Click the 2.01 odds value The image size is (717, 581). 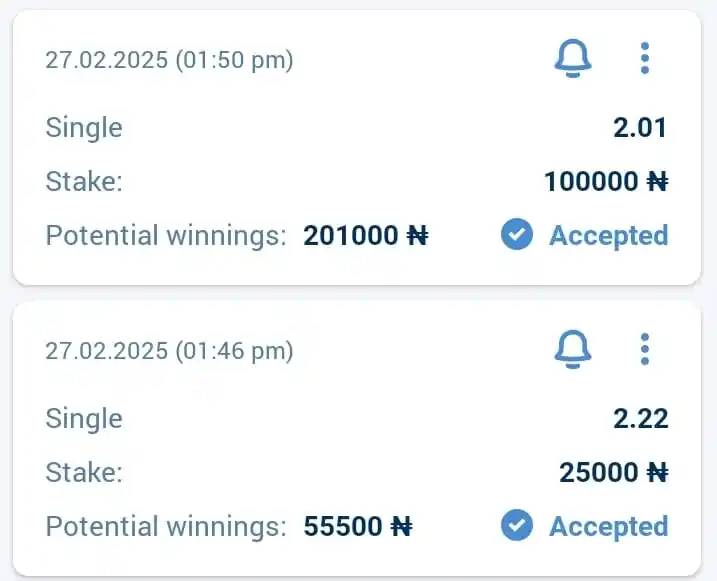[x=640, y=128]
